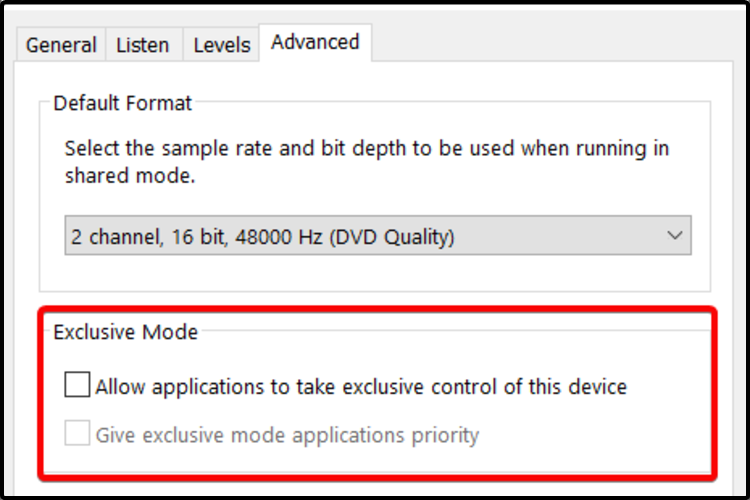The image size is (750, 500).
Task: Click the "Select the sample rate" description text
Action: (x=367, y=148)
